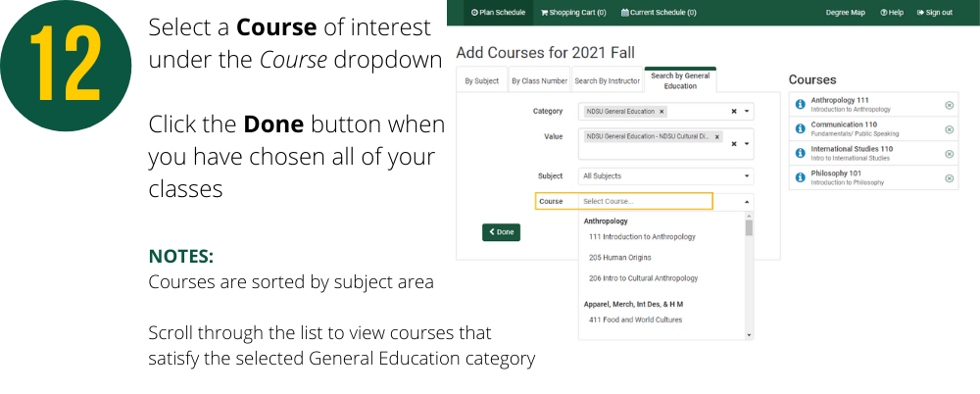This screenshot has width=980, height=394.
Task: Open info for International Studies 110
Action: pos(800,153)
